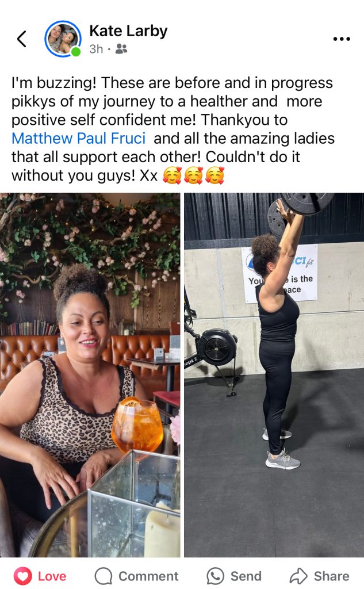Tap the Send button label
This screenshot has height=589, width=364.
246,576
